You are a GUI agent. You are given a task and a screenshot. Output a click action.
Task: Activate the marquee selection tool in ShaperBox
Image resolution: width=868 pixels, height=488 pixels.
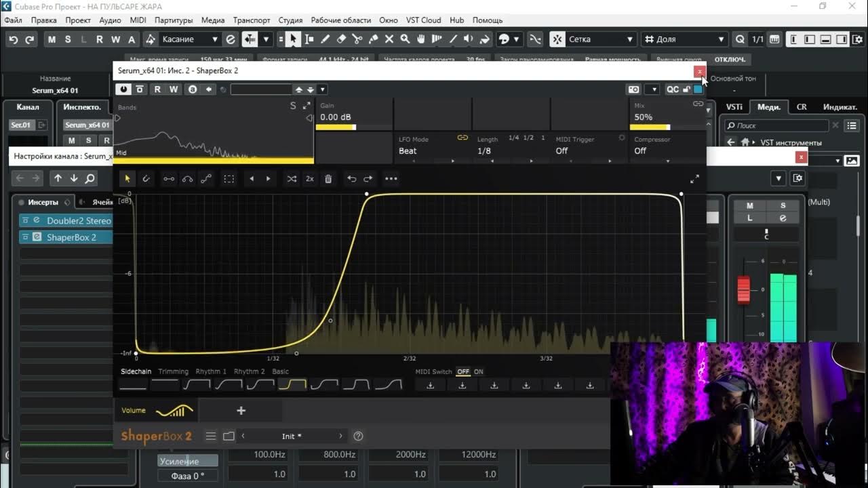pyautogui.click(x=229, y=179)
